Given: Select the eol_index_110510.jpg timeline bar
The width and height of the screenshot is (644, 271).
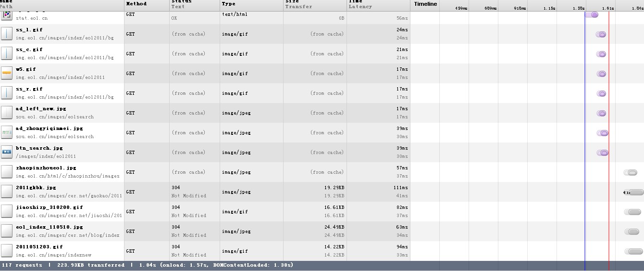Looking at the screenshot, I should (x=632, y=232).
